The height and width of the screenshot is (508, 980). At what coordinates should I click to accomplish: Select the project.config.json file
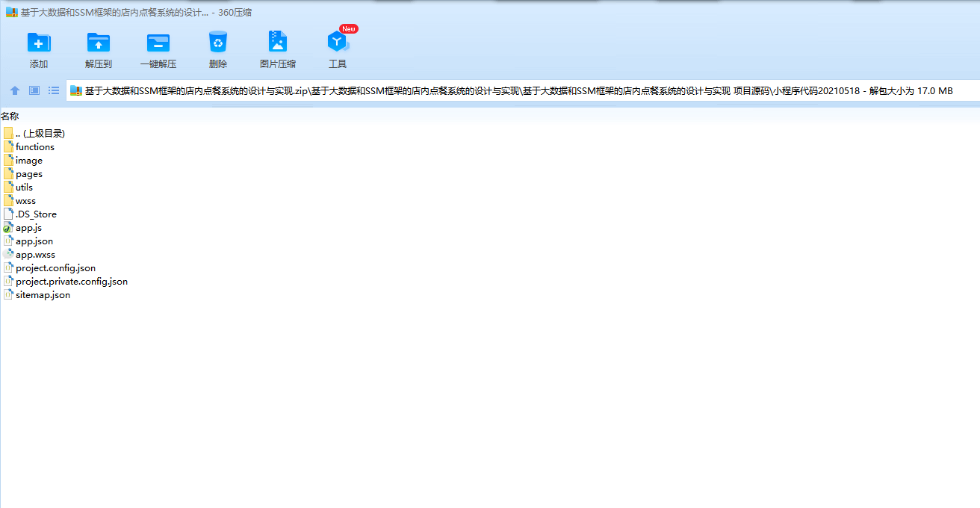49,267
